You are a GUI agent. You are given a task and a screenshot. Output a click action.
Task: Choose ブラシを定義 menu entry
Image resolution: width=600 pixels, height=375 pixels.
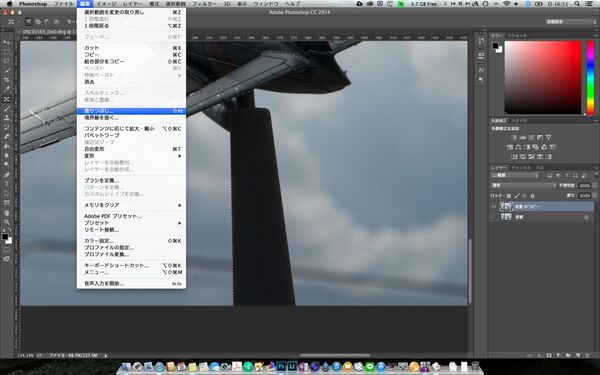(132, 180)
